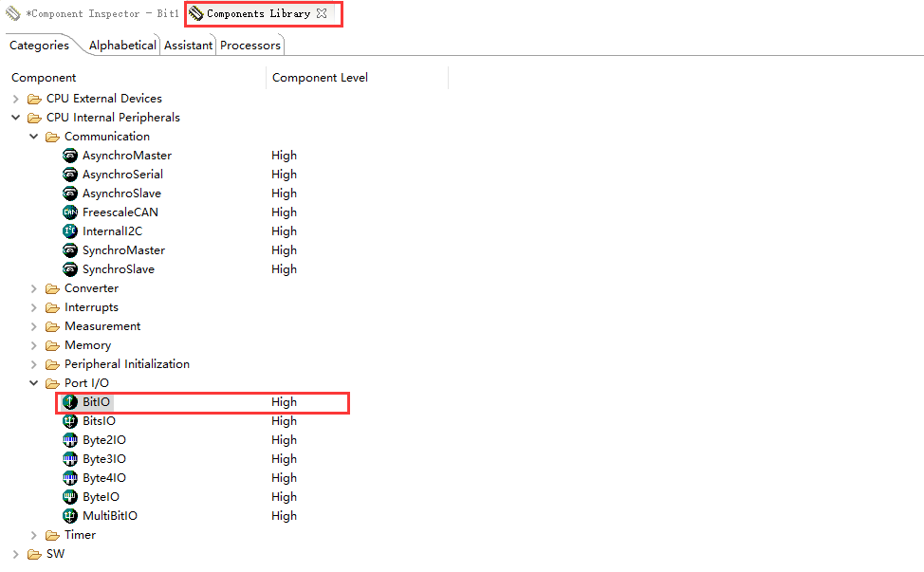Click the Byte2IO component icon
Screen dimensions: 924x572
pyautogui.click(x=70, y=440)
